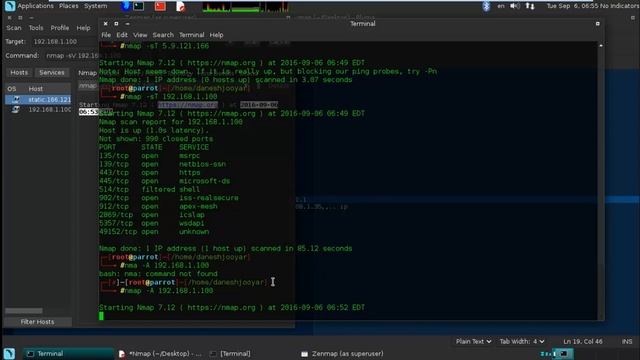Open the Terminal window's File menu
640x360 pixels.
pos(106,35)
